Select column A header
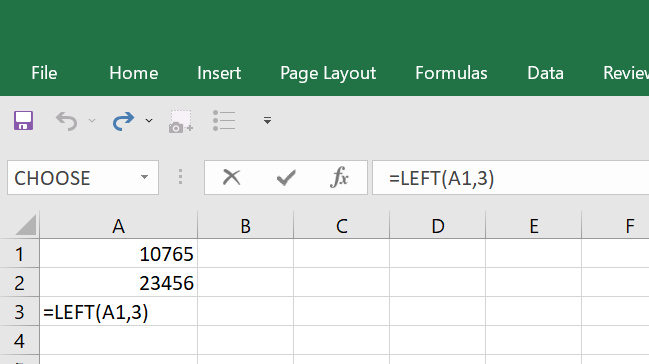Viewport: 649px width, 364px height. click(x=118, y=226)
